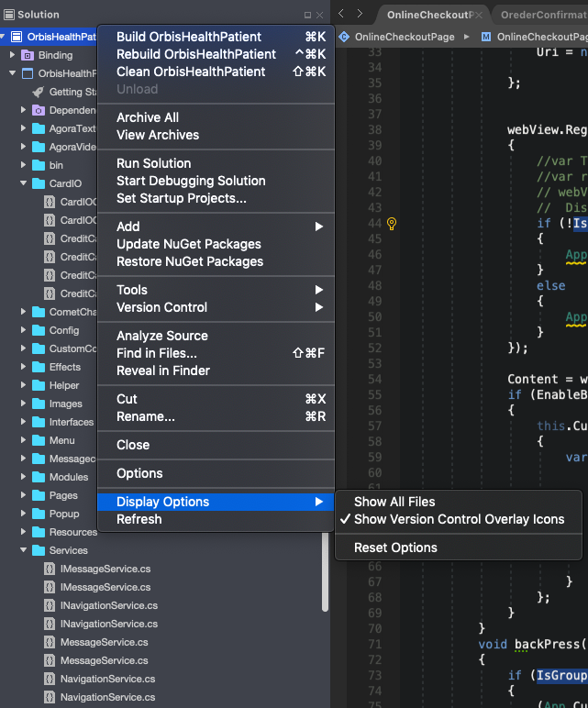Screen dimensions: 588x708
Task: Choose Find in Files...
Action: 216,353
